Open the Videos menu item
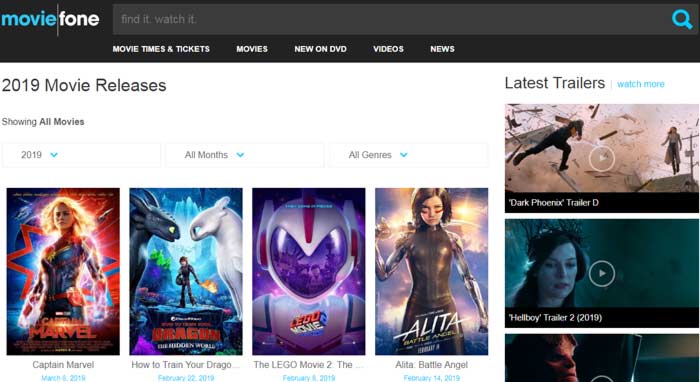This screenshot has width=700, height=382. [388, 49]
